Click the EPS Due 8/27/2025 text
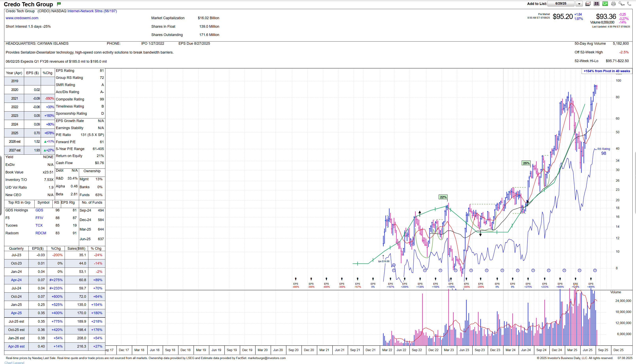This screenshot has width=636, height=364. pyautogui.click(x=194, y=43)
